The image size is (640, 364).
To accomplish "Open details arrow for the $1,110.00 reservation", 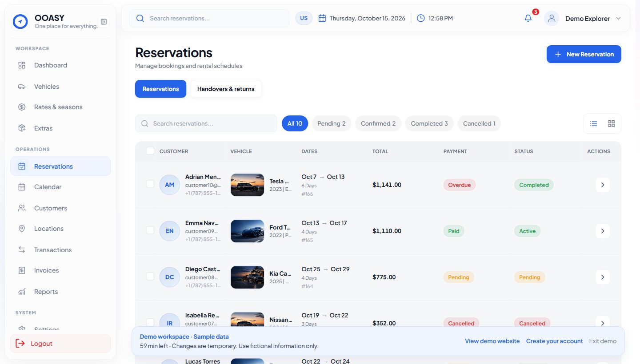I will tap(603, 231).
